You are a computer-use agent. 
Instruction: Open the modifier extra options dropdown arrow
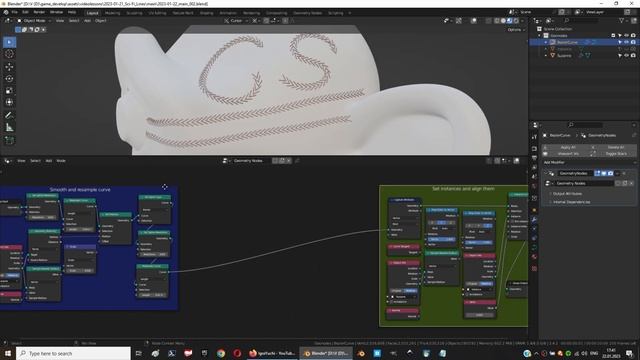pos(618,173)
